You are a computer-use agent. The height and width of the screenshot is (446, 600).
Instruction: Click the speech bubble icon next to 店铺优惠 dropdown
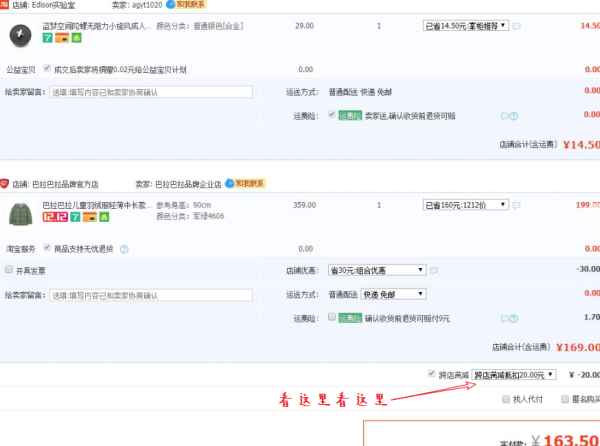coord(434,270)
